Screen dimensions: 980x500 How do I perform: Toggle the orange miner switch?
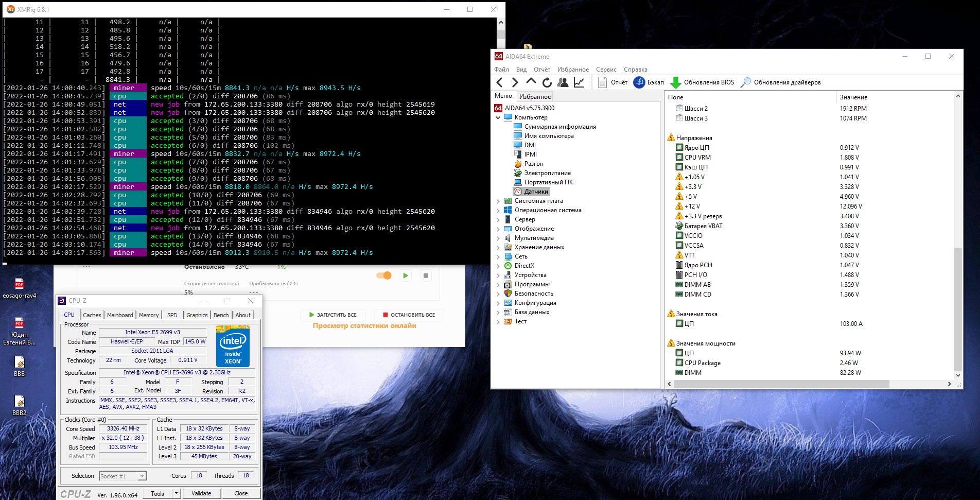pos(384,275)
